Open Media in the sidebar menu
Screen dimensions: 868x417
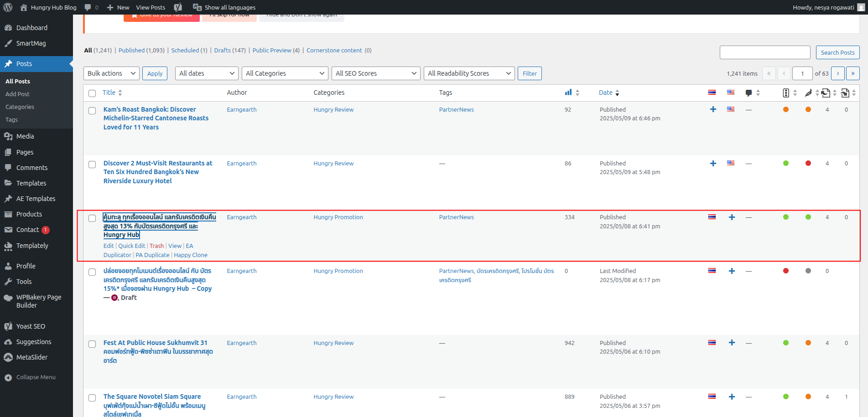pyautogui.click(x=25, y=136)
